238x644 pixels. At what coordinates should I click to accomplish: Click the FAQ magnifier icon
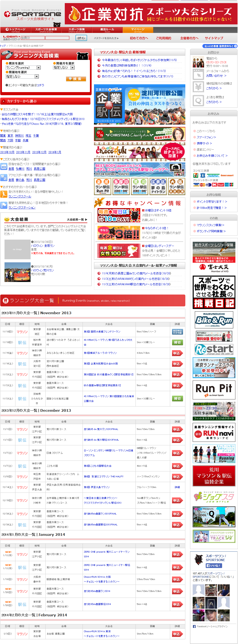coord(198,101)
